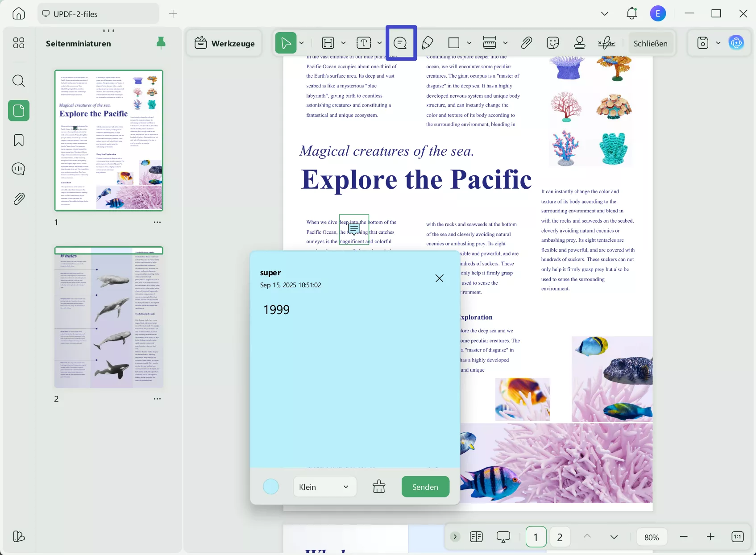Select the pencil annotation tool
Screen dimensions: 756x555
428,43
